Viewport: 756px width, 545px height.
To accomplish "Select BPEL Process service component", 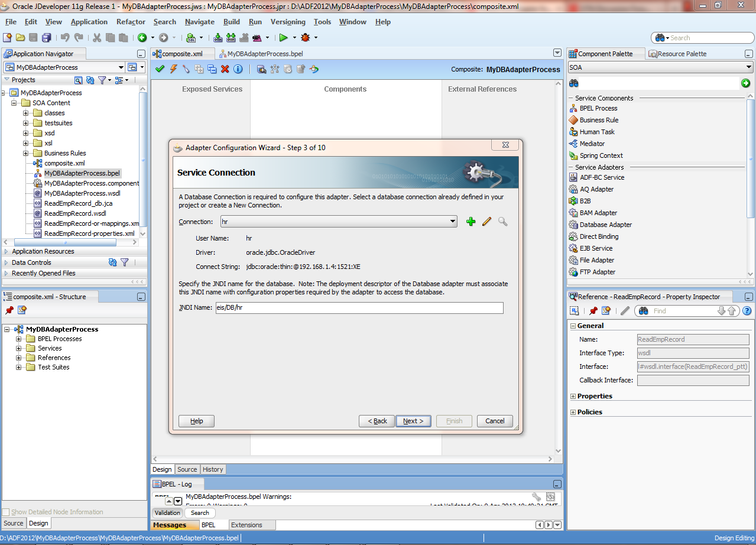I will 599,108.
